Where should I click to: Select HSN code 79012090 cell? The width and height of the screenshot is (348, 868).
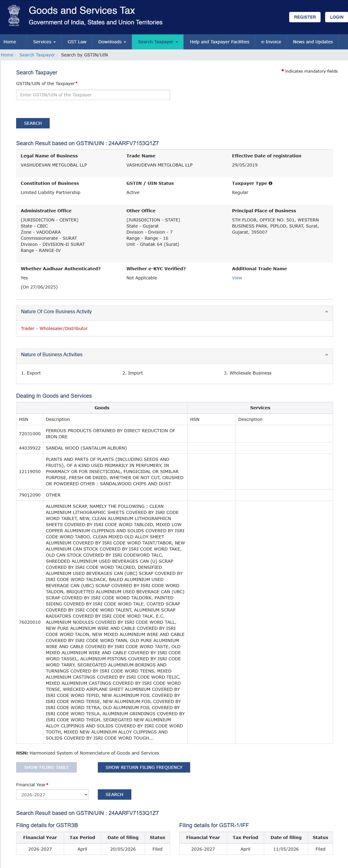(30, 495)
